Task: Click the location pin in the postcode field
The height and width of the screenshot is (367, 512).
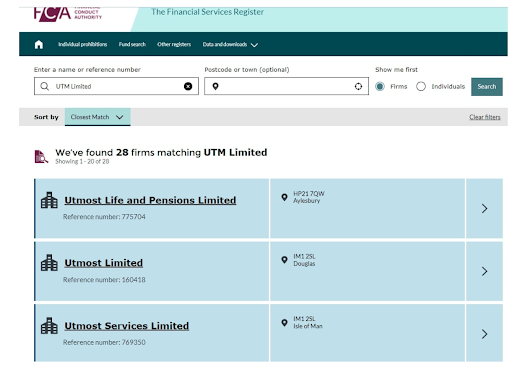Action: coord(216,86)
